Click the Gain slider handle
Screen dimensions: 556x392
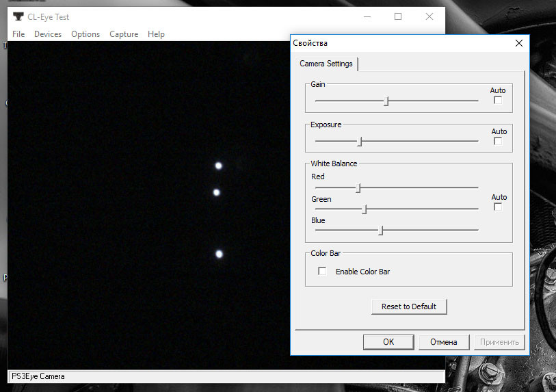386,101
